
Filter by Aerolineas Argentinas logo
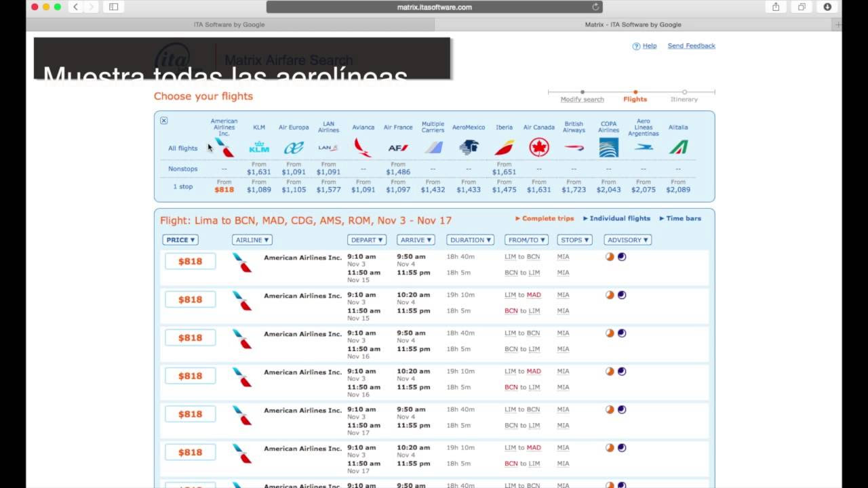click(644, 147)
